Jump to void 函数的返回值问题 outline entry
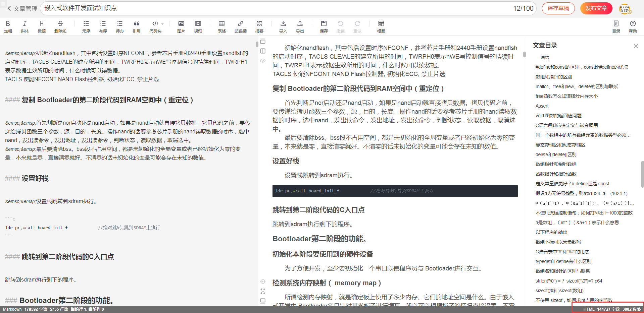Viewport: 644px width, 313px height. (x=558, y=116)
